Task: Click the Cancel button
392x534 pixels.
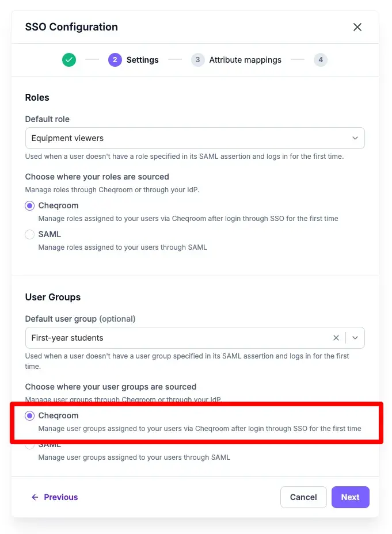Action: coord(303,497)
